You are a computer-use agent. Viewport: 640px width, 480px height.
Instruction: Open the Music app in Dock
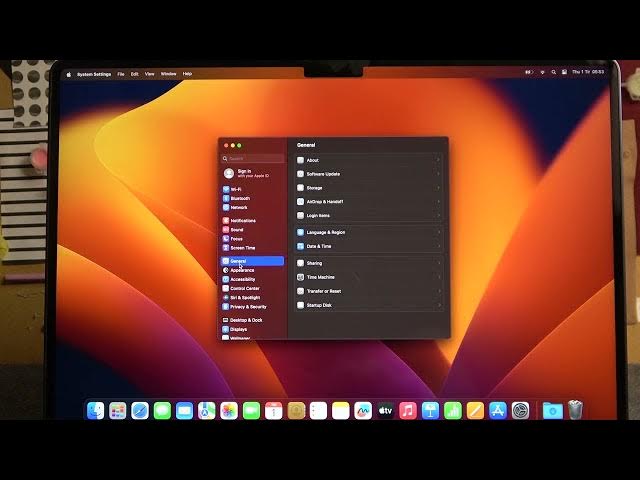tap(408, 410)
